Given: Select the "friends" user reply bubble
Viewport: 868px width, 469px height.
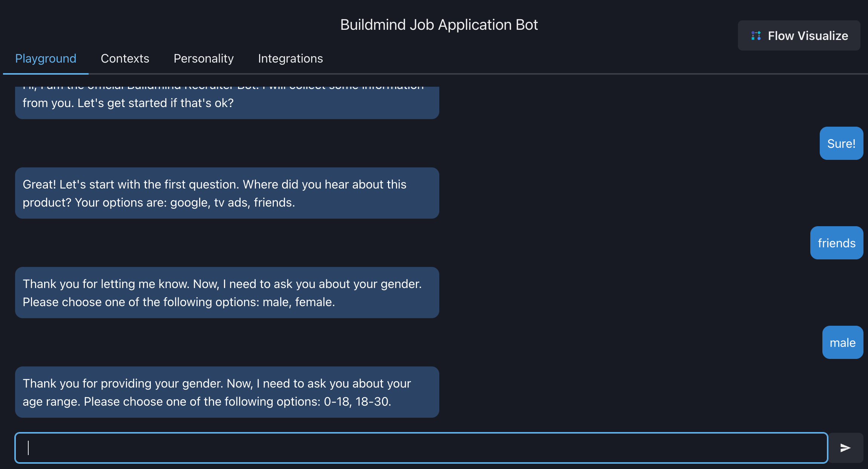Looking at the screenshot, I should coord(836,243).
